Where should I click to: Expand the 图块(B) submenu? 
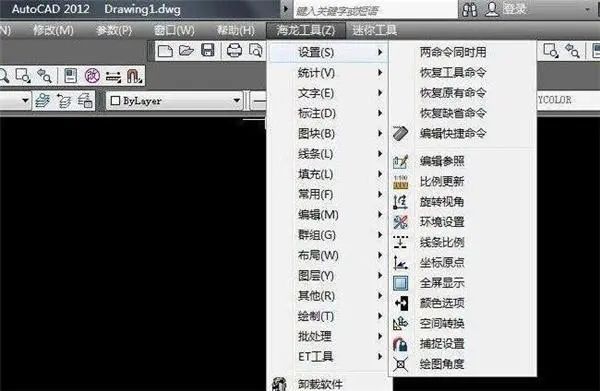pos(328,133)
